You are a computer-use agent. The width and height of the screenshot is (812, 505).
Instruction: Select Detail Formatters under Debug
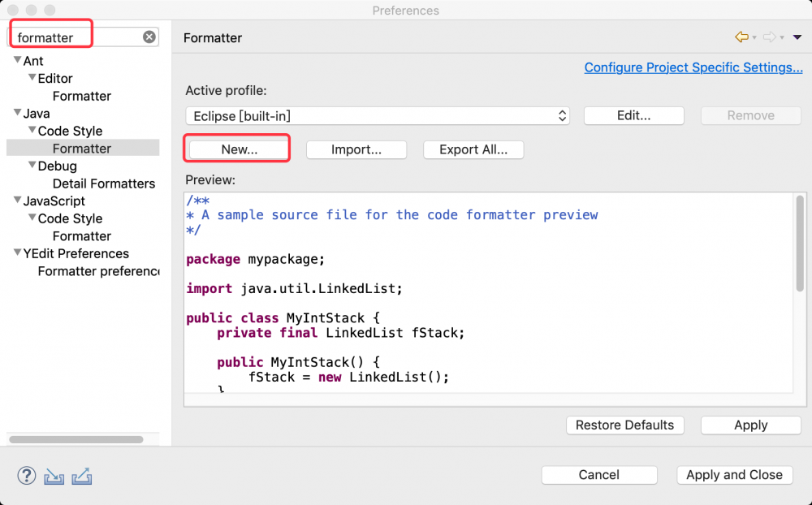pyautogui.click(x=104, y=183)
